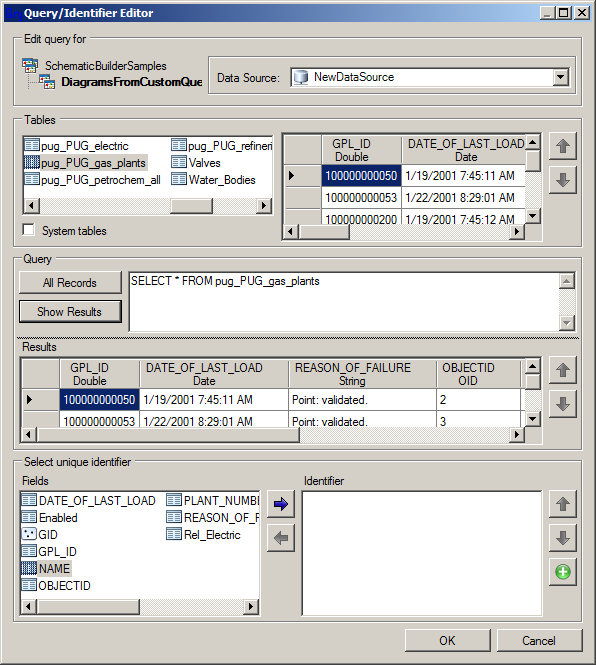This screenshot has width=596, height=665.
Task: Click Results grid vertical scrollbar up arrow
Action: click(533, 366)
